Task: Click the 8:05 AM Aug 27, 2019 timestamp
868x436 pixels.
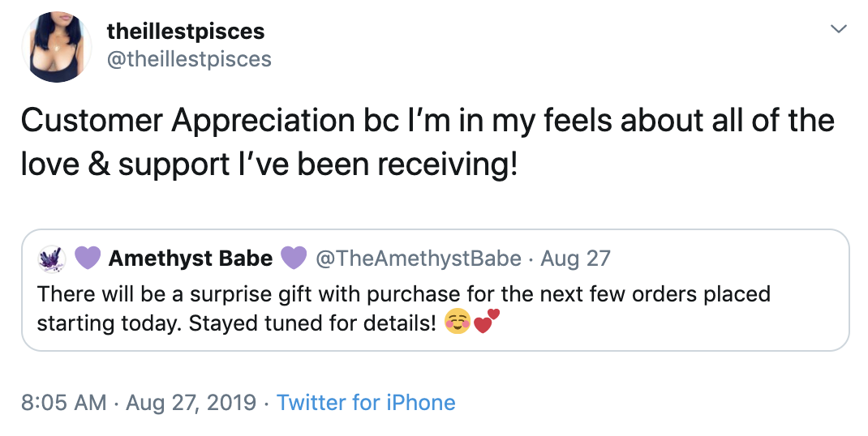Action: [x=139, y=402]
